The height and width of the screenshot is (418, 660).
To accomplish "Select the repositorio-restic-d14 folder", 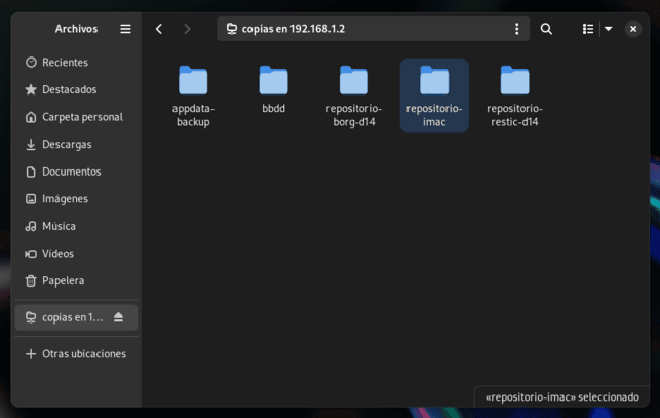I will [x=515, y=96].
